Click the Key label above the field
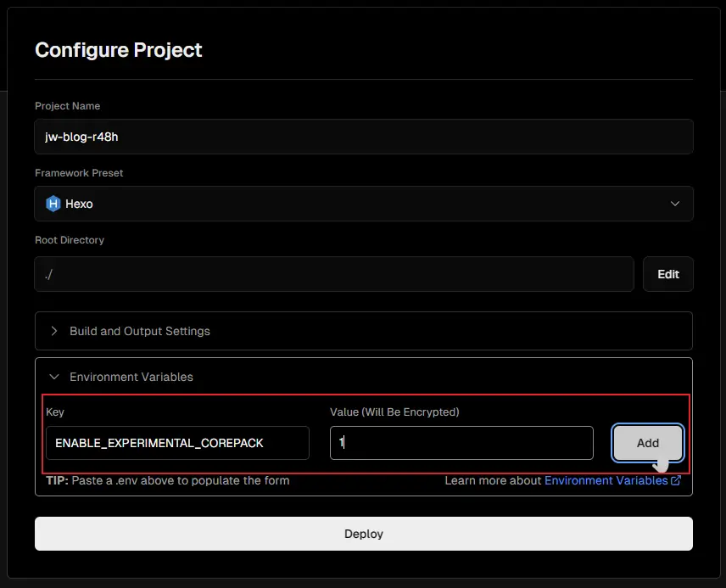 pyautogui.click(x=55, y=412)
